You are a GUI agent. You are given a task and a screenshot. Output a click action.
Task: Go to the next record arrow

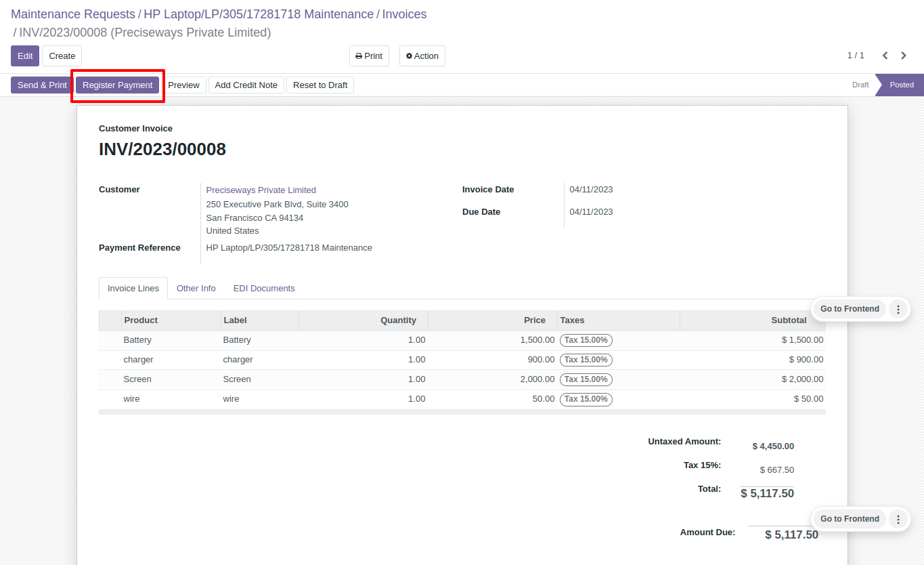[904, 56]
